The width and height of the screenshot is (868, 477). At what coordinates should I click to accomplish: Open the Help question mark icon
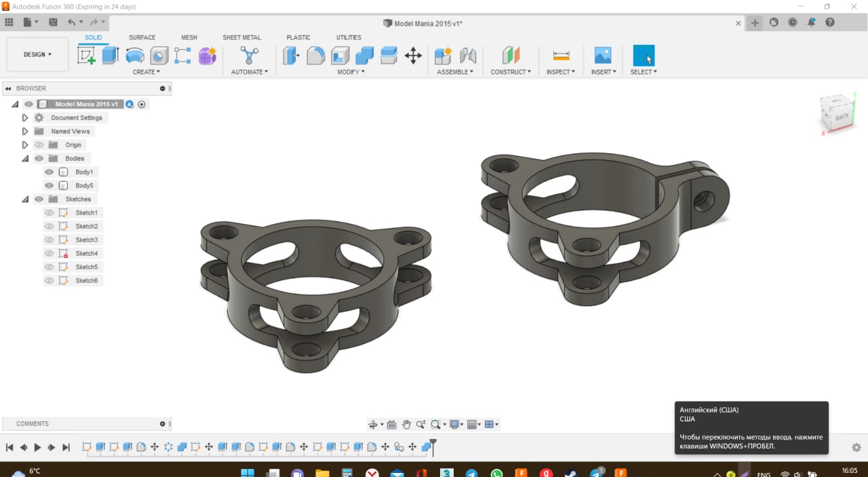pyautogui.click(x=830, y=22)
